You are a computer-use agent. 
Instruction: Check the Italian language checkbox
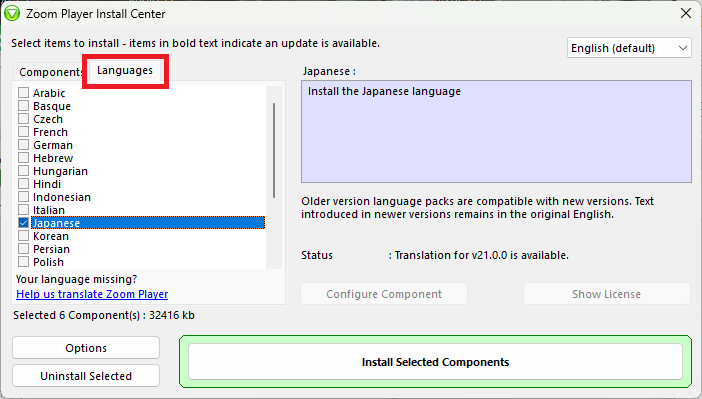click(23, 210)
